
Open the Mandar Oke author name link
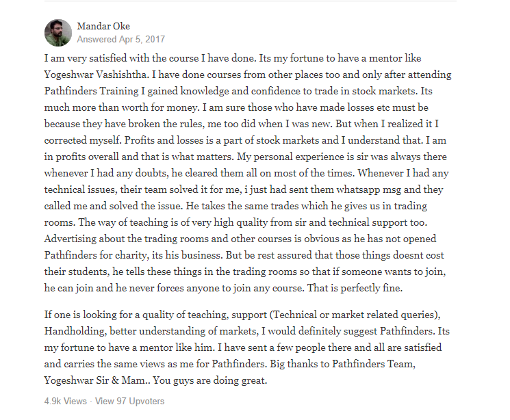point(103,26)
